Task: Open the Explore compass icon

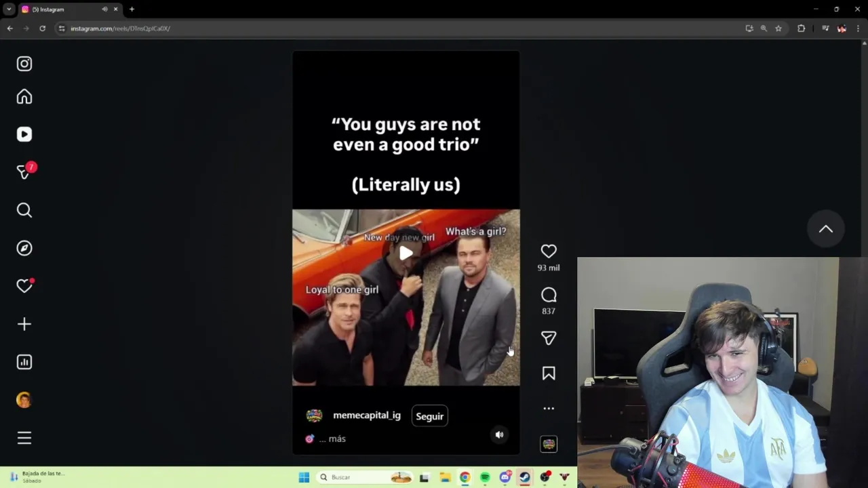Action: point(24,248)
